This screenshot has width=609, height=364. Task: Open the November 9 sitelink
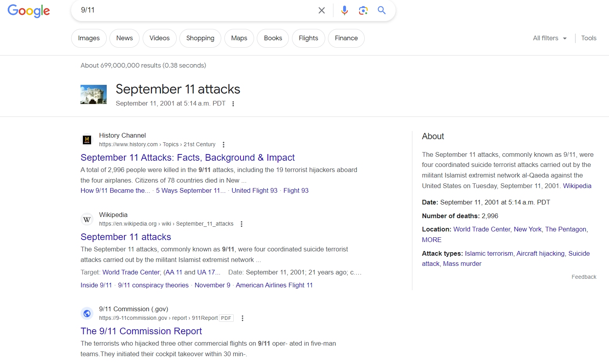pyautogui.click(x=212, y=285)
